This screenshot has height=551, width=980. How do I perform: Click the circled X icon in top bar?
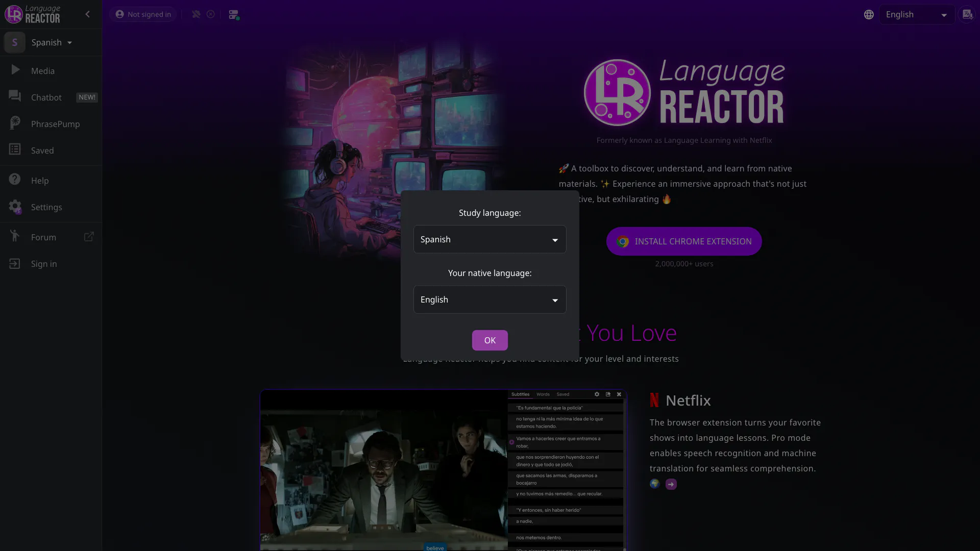[x=211, y=14]
